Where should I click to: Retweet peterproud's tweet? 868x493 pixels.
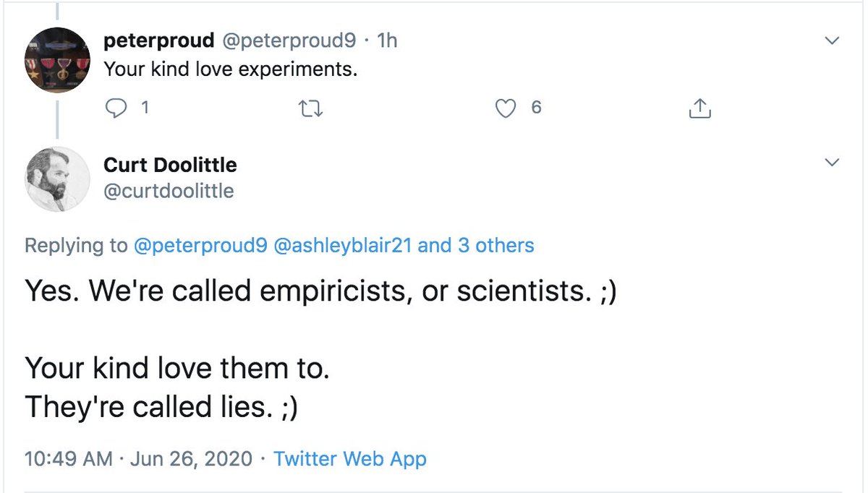pos(311,108)
